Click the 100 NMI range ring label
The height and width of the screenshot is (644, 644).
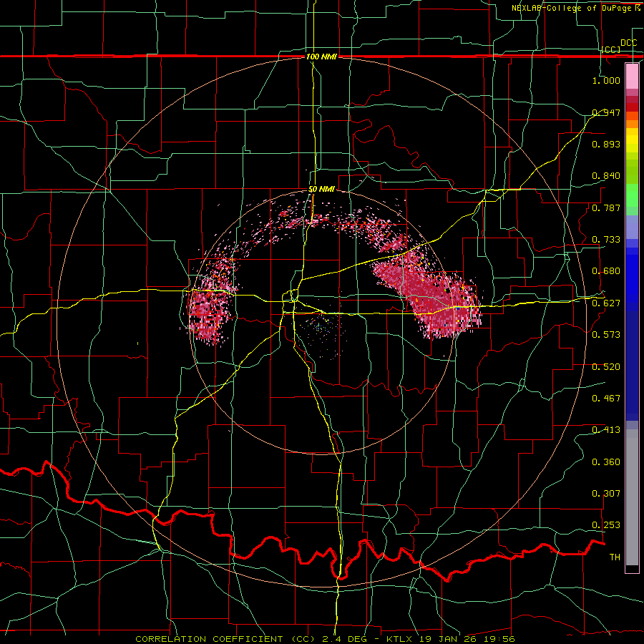pyautogui.click(x=321, y=57)
